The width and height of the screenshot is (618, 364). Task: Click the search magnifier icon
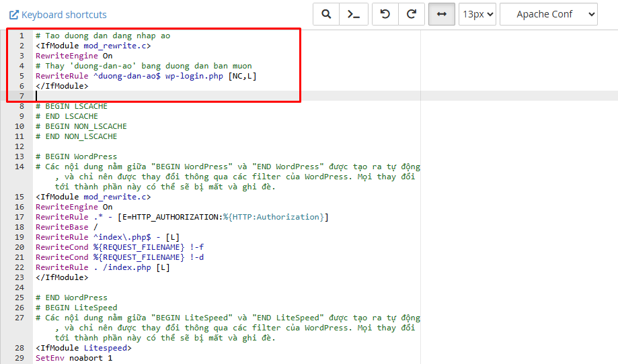[x=326, y=14]
